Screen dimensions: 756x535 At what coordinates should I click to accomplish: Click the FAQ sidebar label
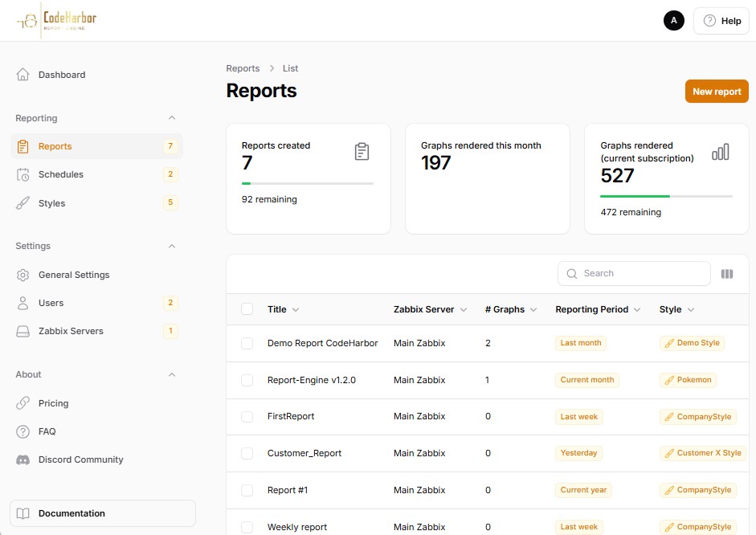tap(47, 431)
